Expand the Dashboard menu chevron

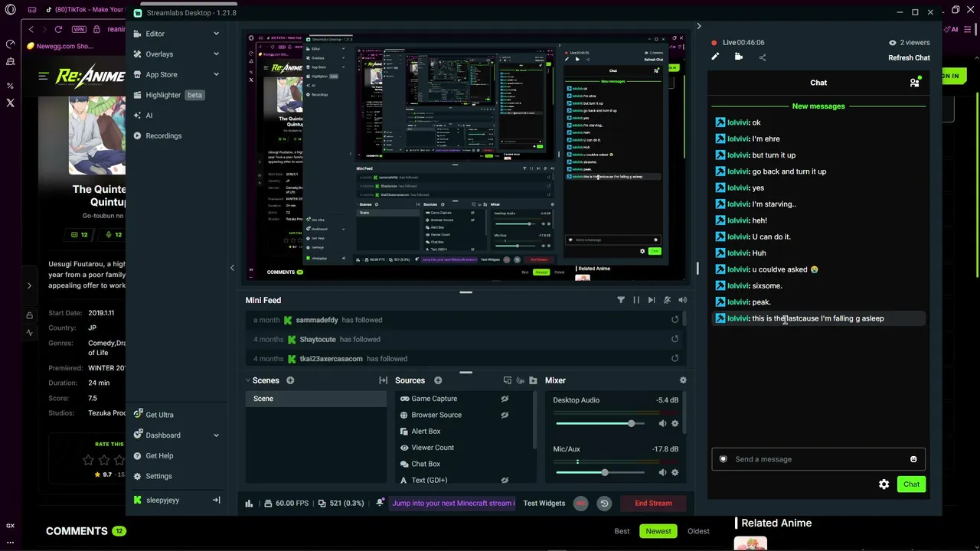coord(216,435)
